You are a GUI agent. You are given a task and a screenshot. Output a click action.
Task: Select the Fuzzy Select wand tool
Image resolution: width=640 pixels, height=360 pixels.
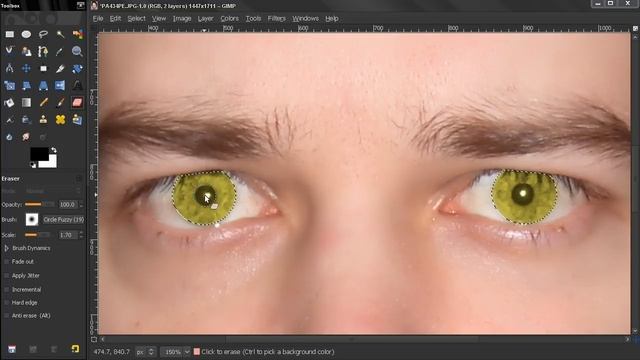coord(60,34)
